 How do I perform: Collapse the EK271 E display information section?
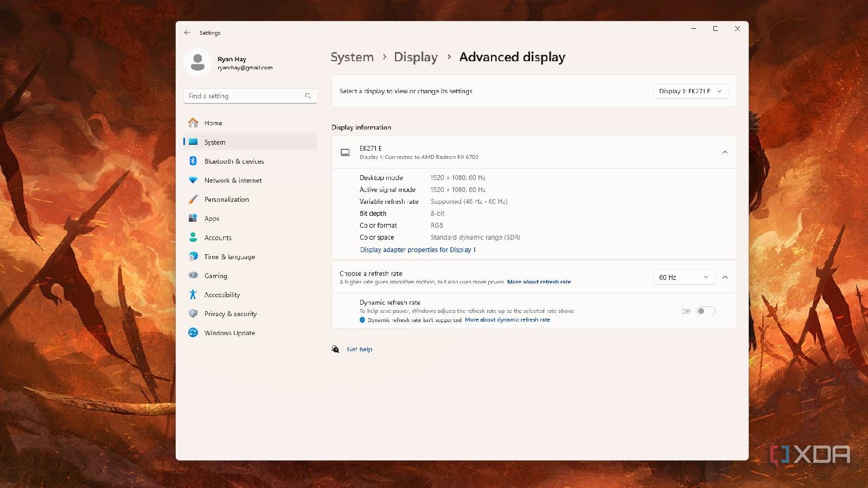[725, 152]
